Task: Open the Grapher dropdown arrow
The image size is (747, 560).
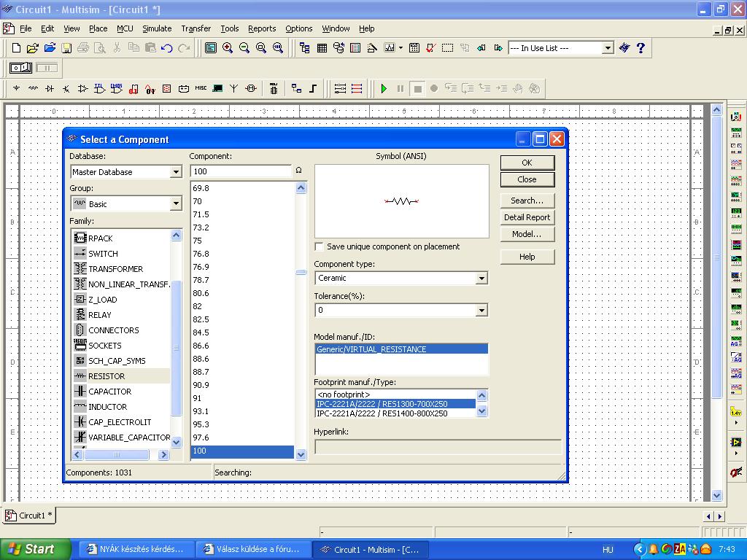Action: 400,47
